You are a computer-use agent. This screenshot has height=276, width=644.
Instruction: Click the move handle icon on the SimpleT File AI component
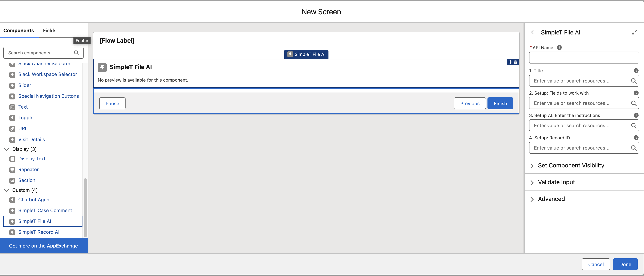510,62
